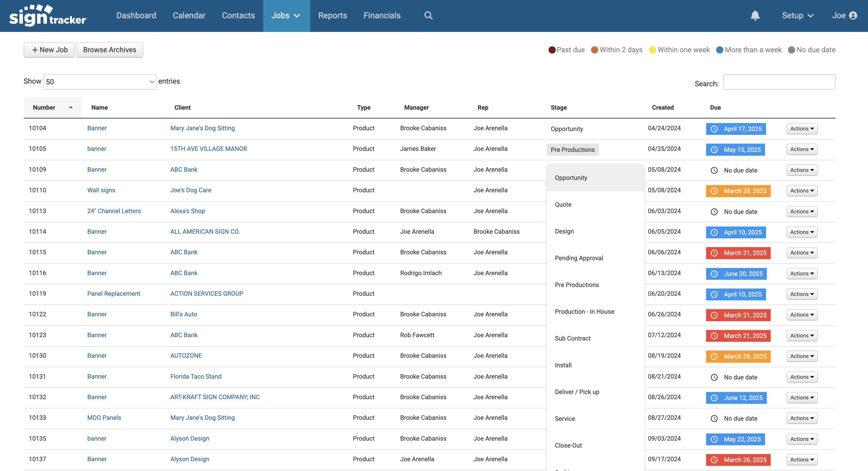
Task: Click Browse Archives button
Action: point(109,50)
